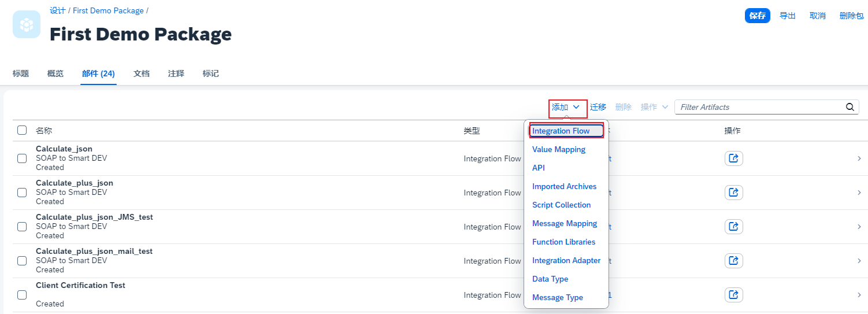Open the 操作 dropdown in toolbar

(x=654, y=107)
